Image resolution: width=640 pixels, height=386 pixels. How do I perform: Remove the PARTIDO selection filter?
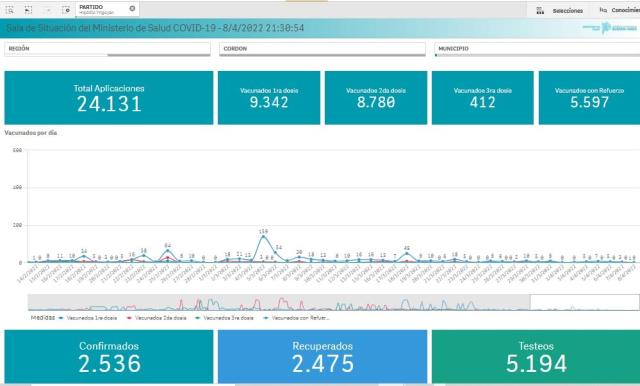(132, 8)
